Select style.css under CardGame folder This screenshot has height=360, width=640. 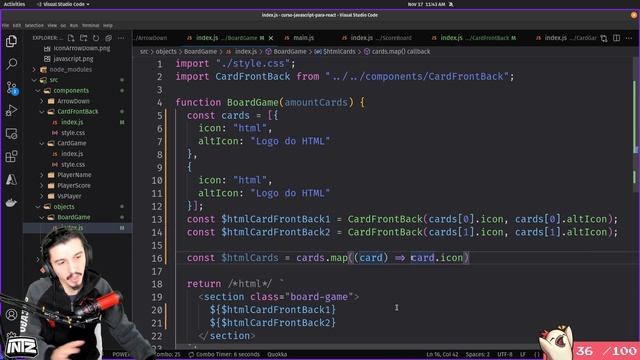click(73, 164)
